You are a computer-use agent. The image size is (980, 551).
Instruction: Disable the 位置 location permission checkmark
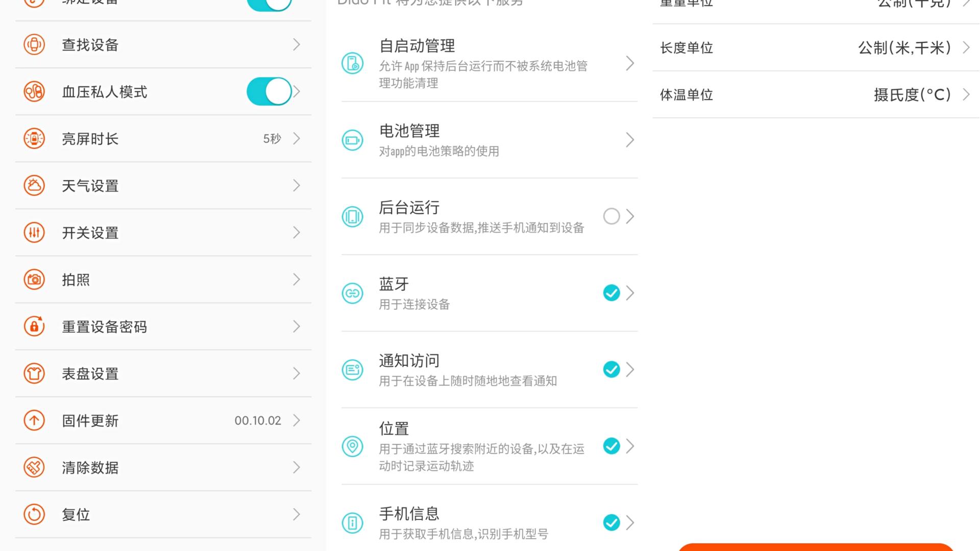pyautogui.click(x=611, y=446)
